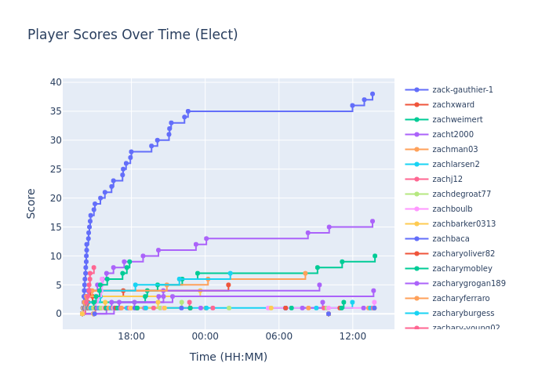Click the zachj12 pink legend marker
This screenshot has width=549, height=392.
click(x=416, y=180)
